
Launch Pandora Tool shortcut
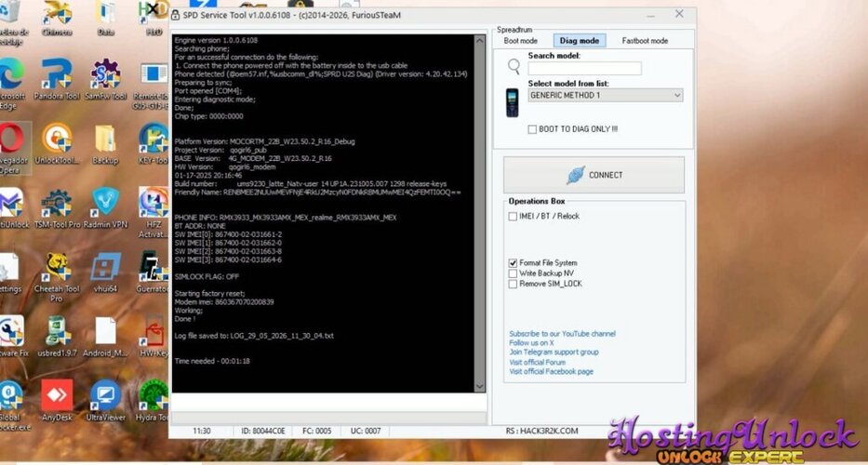pyautogui.click(x=57, y=79)
